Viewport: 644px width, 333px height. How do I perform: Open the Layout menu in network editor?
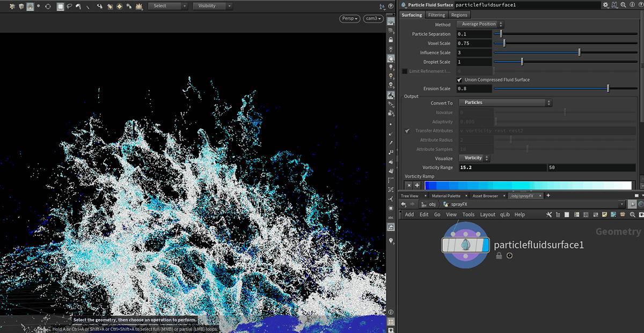click(487, 215)
